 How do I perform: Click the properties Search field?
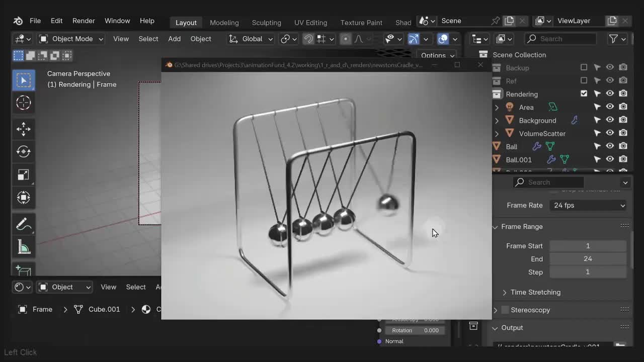tap(548, 182)
